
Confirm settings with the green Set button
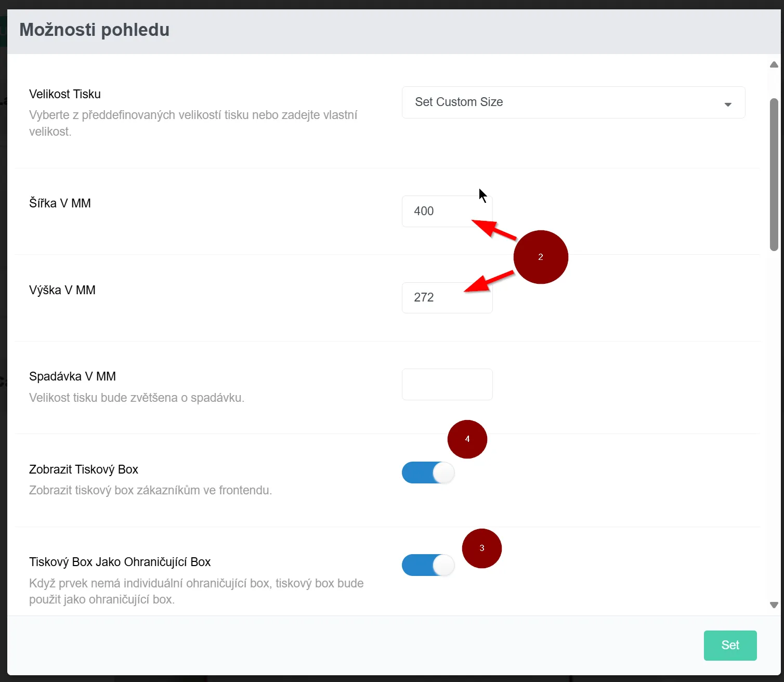pos(730,645)
